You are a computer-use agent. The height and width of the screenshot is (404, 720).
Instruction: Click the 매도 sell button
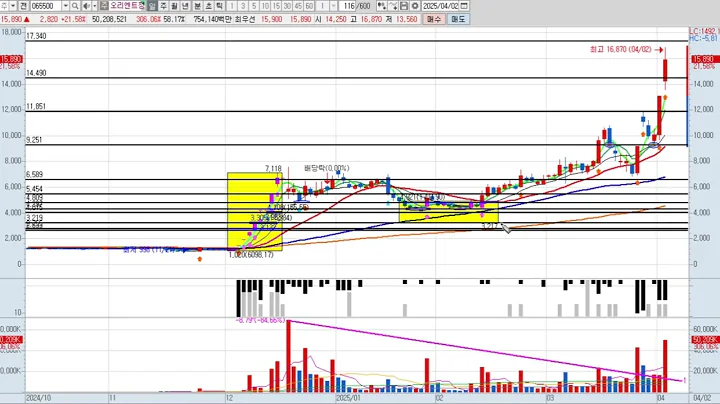(458, 19)
